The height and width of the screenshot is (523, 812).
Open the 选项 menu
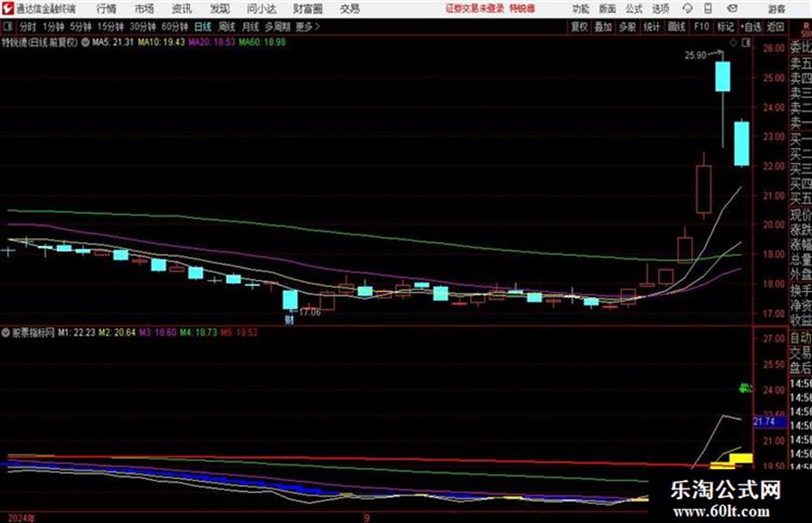(x=660, y=9)
